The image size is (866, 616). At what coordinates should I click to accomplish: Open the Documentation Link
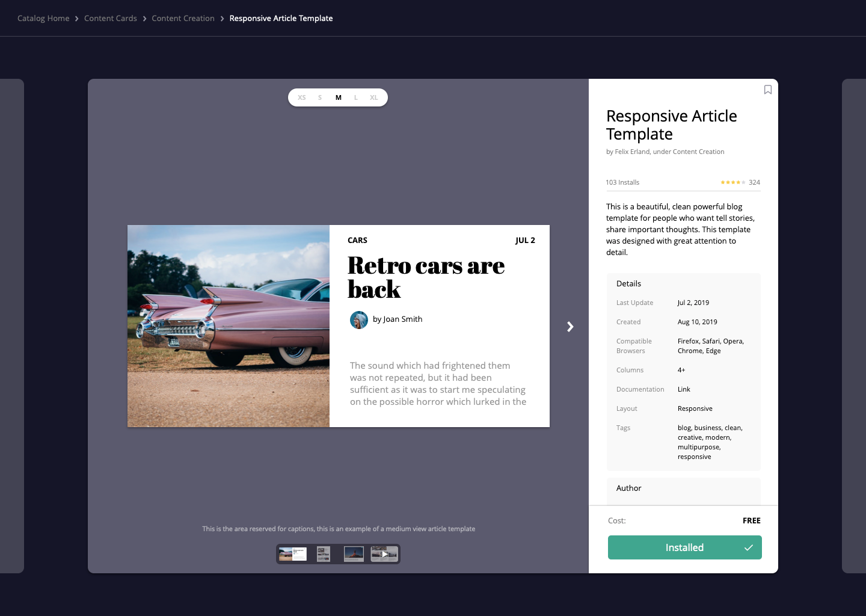click(x=684, y=389)
